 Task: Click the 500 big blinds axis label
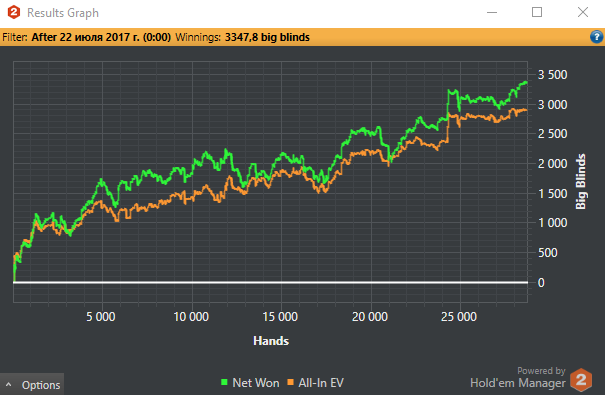(548, 253)
